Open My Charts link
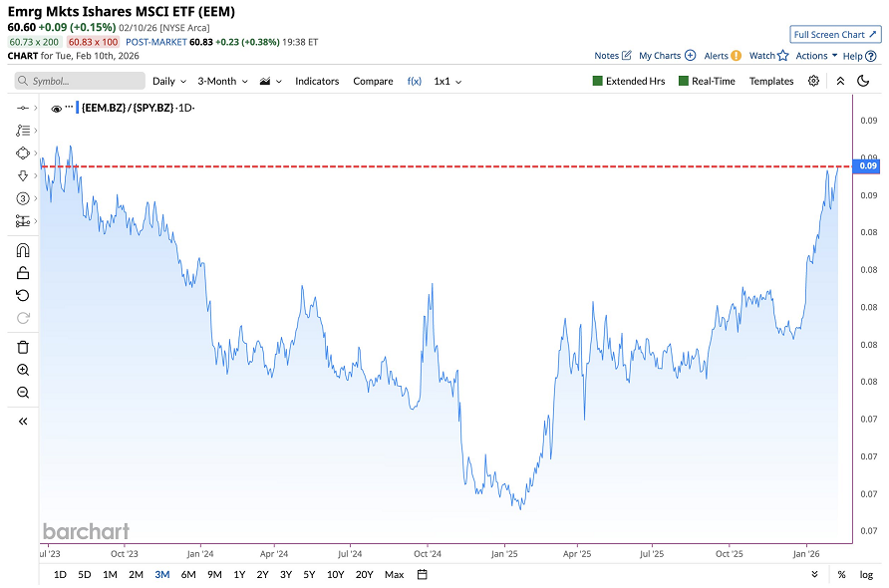Image resolution: width=889 pixels, height=588 pixels. coord(667,56)
